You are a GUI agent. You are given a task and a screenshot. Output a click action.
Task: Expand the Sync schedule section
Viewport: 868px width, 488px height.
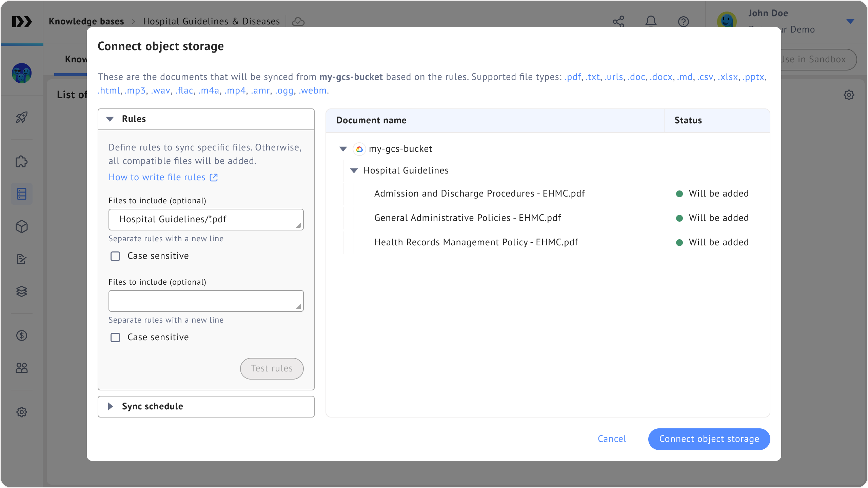pos(110,406)
